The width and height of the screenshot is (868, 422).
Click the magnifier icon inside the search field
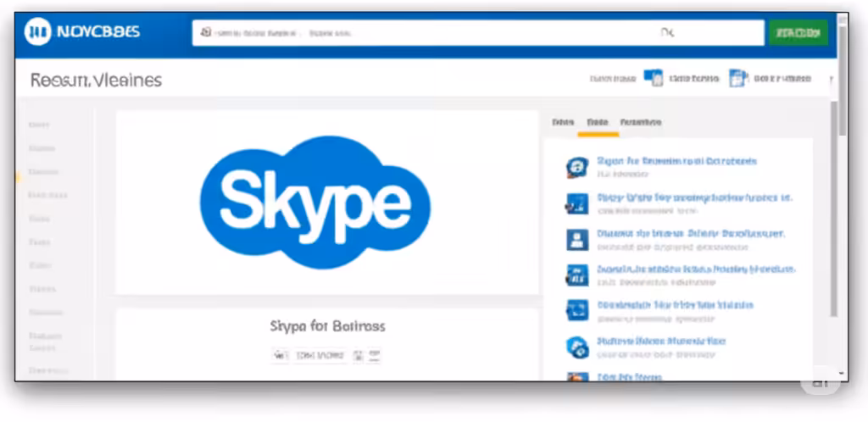pyautogui.click(x=667, y=33)
